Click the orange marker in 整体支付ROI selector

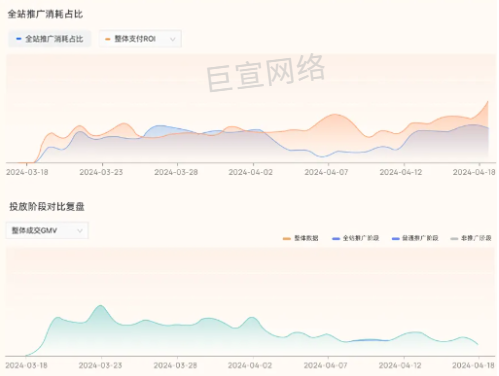108,39
